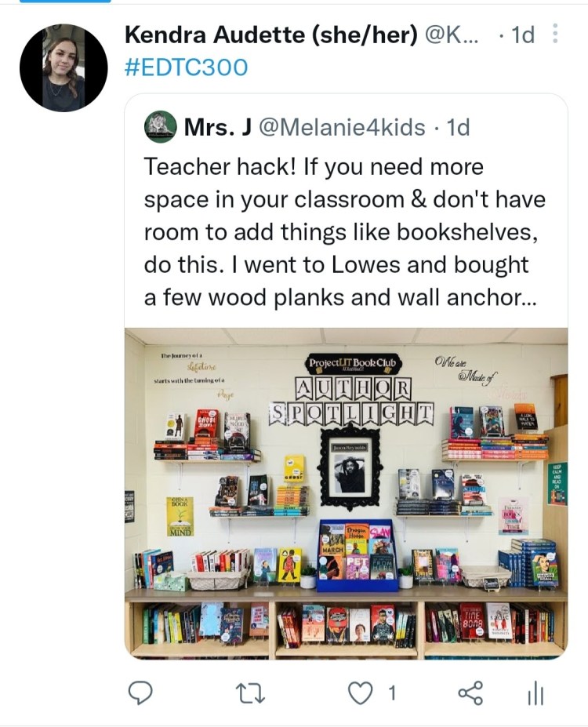Open the classroom bookshelf photo
The width and height of the screenshot is (588, 727).
(x=346, y=493)
